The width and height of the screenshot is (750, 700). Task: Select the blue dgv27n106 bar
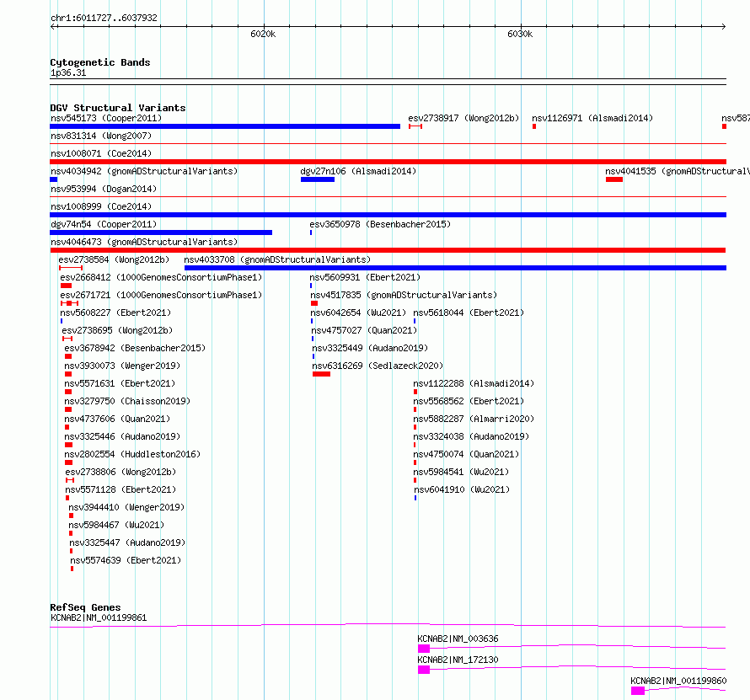point(318,179)
